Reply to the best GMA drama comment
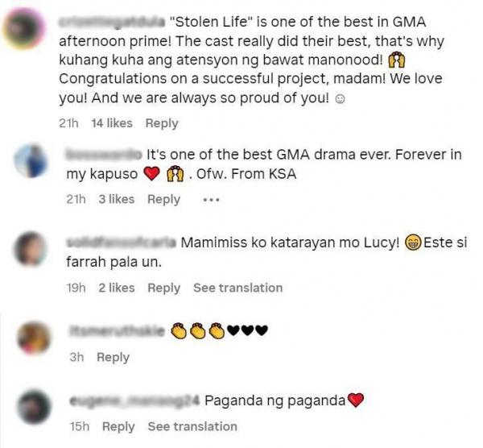The width and height of the screenshot is (483, 448). (x=164, y=200)
